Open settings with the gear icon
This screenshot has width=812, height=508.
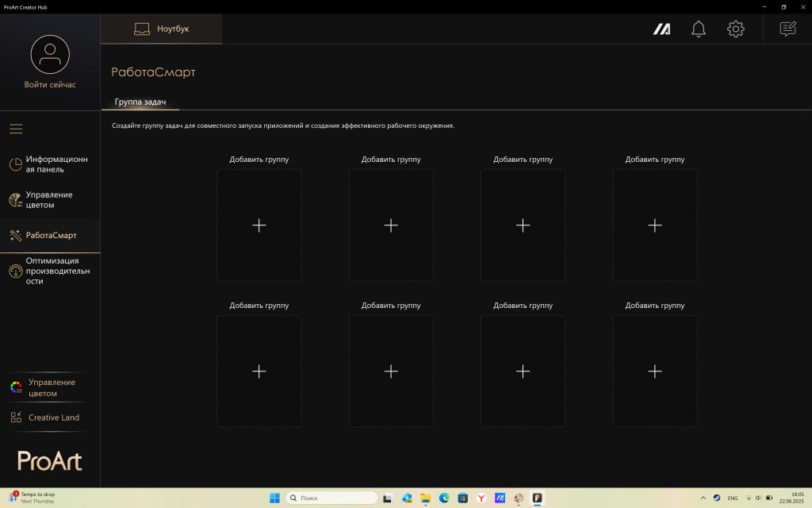coord(735,29)
